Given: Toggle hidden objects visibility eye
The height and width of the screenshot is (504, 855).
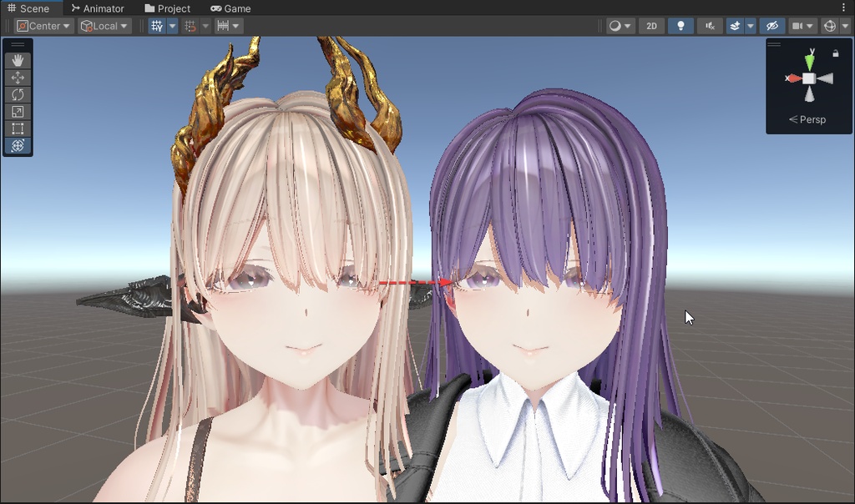Looking at the screenshot, I should pyautogui.click(x=772, y=26).
